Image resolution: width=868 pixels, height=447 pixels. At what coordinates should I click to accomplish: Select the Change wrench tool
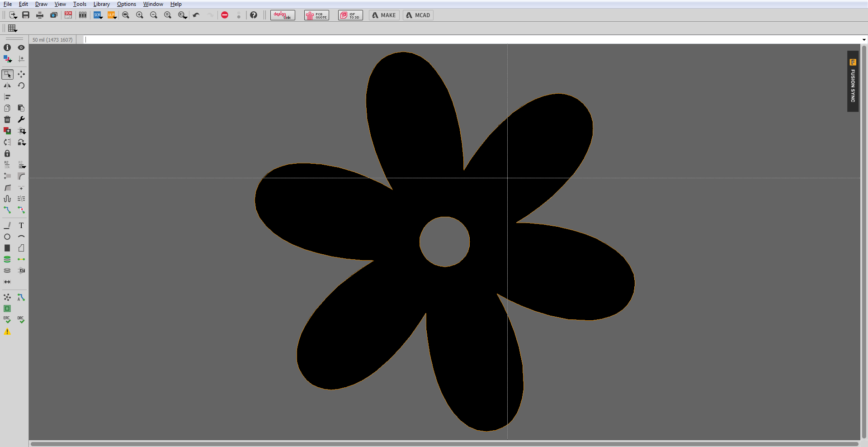click(x=21, y=119)
